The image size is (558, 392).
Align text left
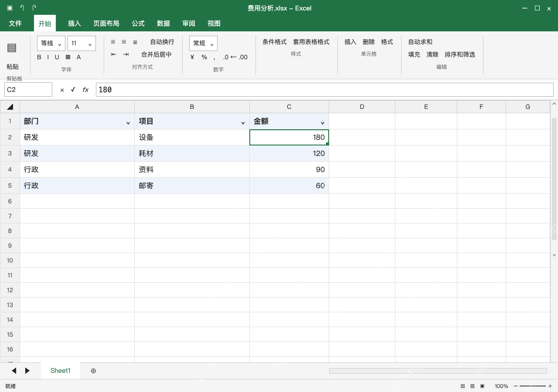pos(113,42)
